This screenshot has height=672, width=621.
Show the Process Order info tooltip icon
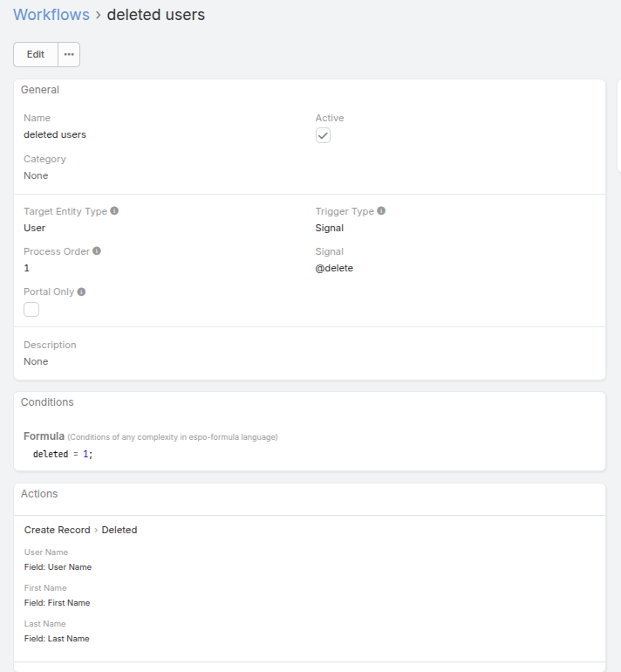97,251
